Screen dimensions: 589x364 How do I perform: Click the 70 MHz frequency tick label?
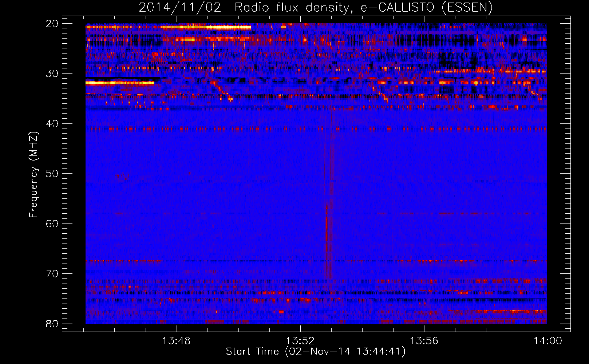pos(52,274)
